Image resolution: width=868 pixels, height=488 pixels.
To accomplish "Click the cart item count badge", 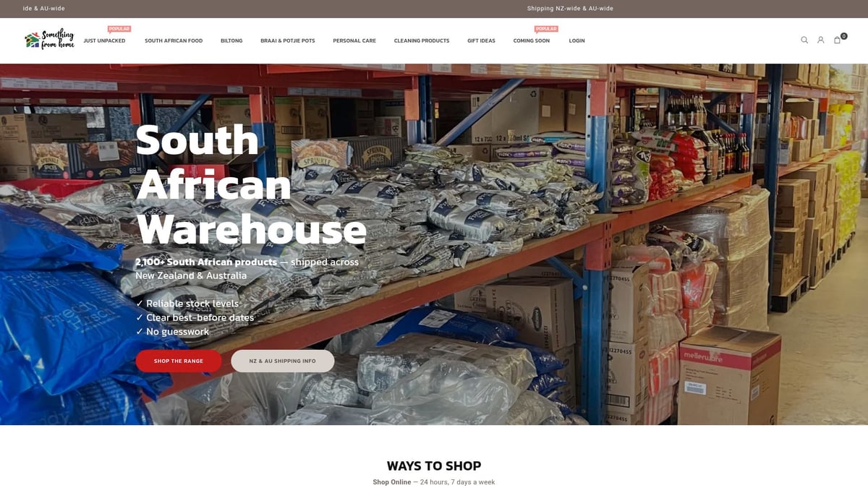I will click(844, 35).
